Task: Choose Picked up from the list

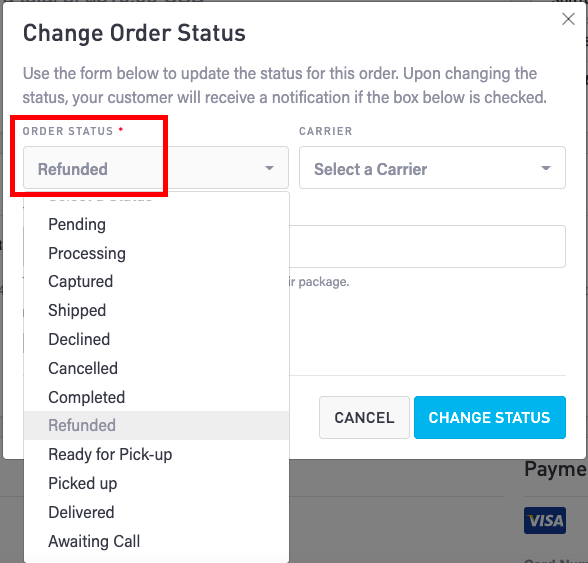Action: point(156,483)
